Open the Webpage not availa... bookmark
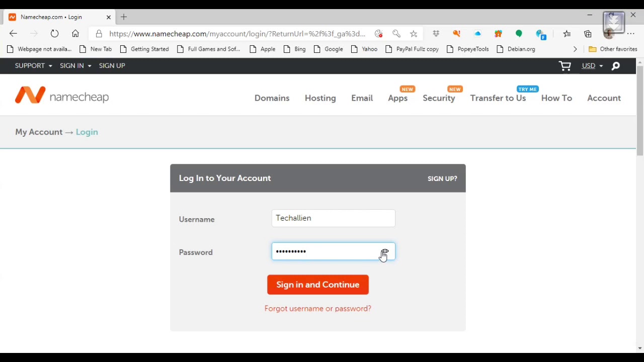Screen dimensions: 644x362 click(x=39, y=49)
